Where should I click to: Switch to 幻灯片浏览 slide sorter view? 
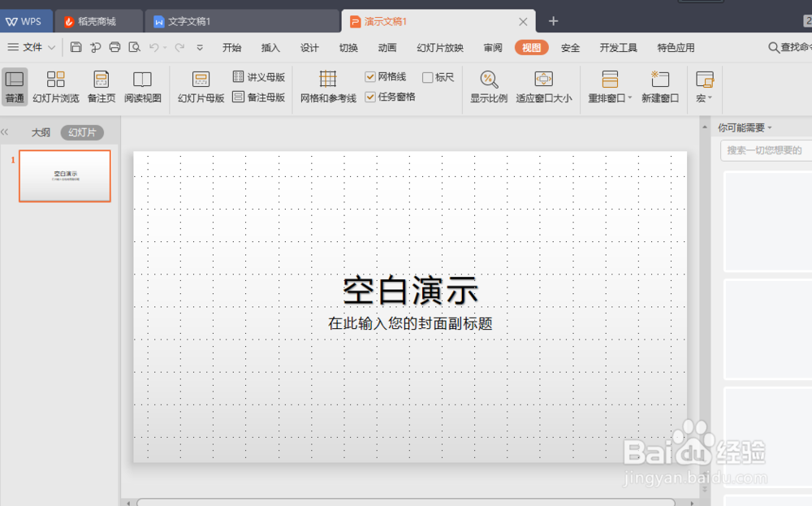(55, 85)
